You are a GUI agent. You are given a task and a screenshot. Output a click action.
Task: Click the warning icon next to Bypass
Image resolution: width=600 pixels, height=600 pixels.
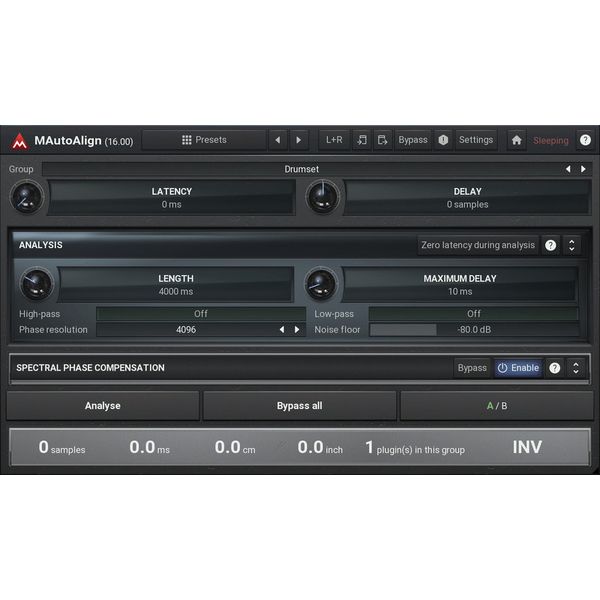(x=443, y=140)
